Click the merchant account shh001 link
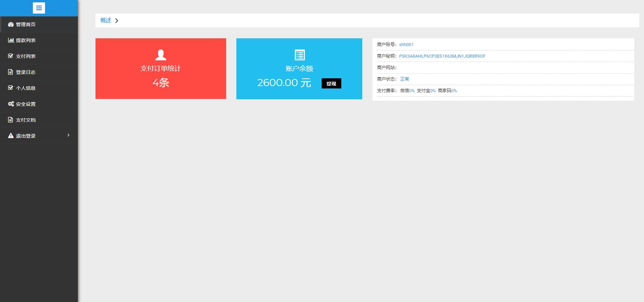Screen dimensions: 644x302 pyautogui.click(x=406, y=45)
